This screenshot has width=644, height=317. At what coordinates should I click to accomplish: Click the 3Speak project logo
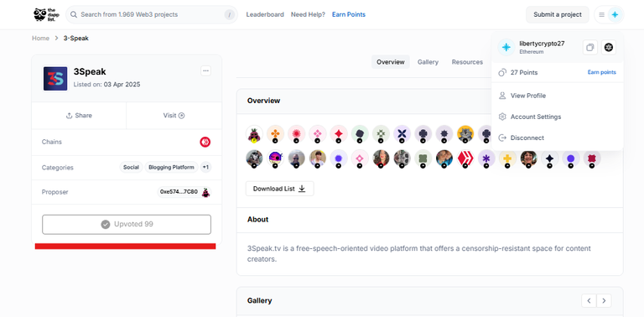55,79
